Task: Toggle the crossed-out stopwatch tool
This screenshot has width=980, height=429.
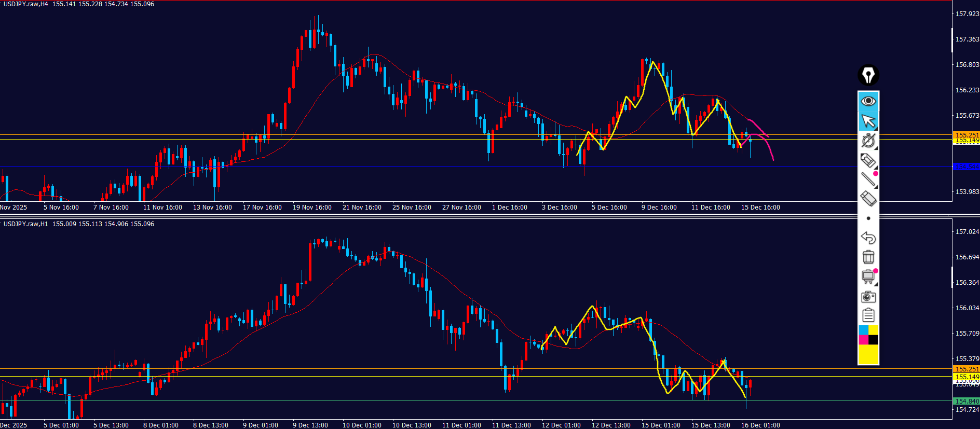Action: [x=868, y=141]
